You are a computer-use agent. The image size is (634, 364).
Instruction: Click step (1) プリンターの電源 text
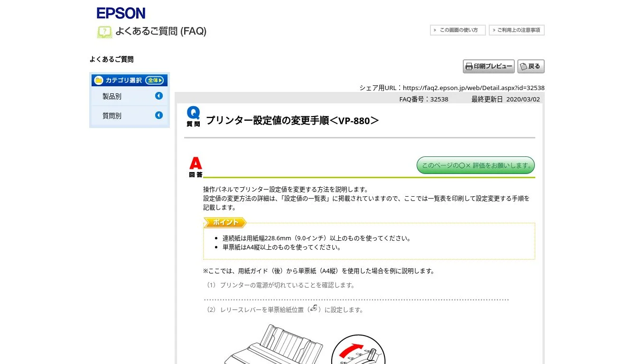[280, 285]
